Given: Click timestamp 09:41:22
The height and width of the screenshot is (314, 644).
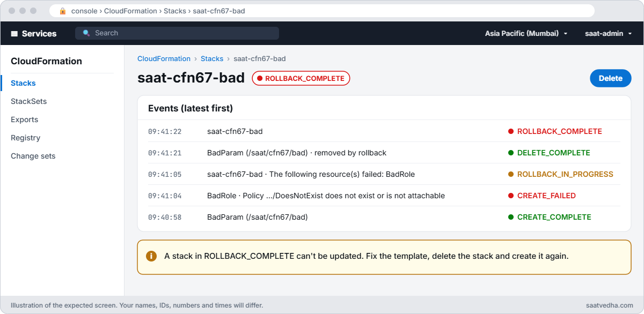Looking at the screenshot, I should tap(165, 131).
